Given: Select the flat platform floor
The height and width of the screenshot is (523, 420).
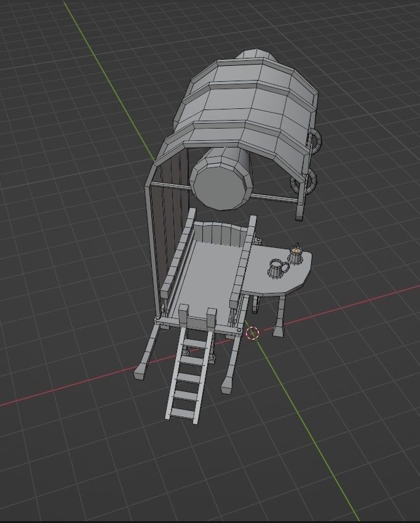Looking at the screenshot, I should tap(208, 279).
